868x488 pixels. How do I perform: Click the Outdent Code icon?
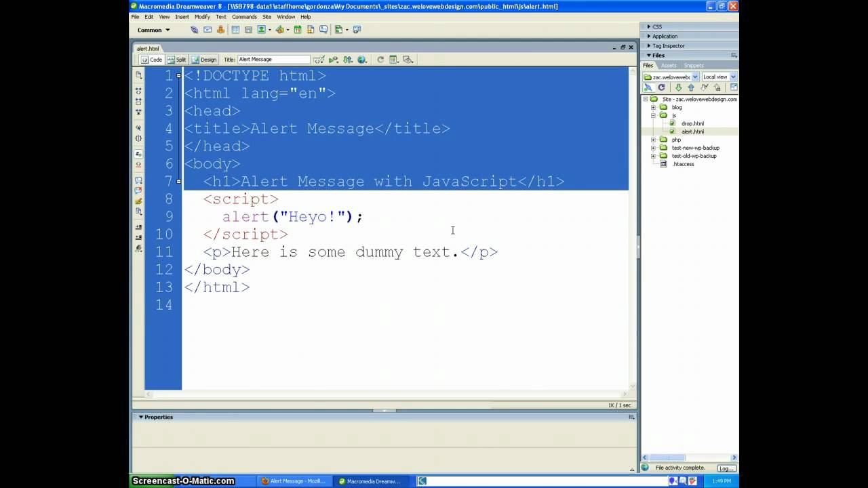[138, 237]
